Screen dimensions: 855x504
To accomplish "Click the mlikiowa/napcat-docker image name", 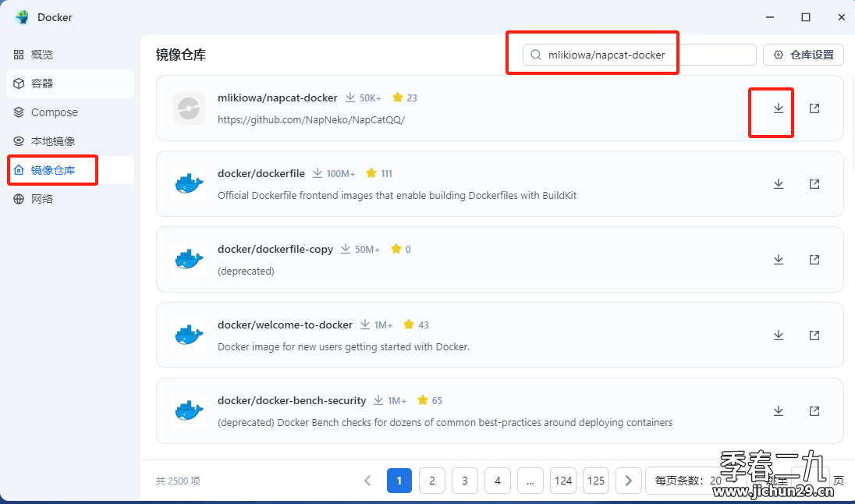I will pos(278,98).
